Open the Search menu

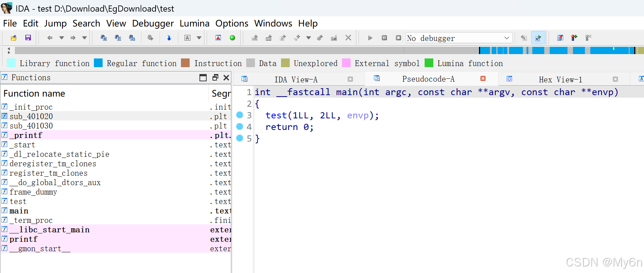(86, 24)
